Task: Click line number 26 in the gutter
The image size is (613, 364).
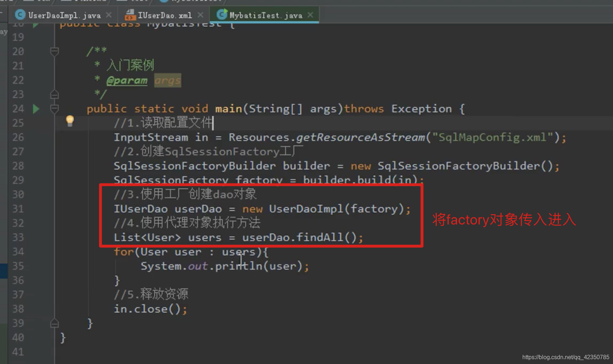Action: click(x=18, y=137)
